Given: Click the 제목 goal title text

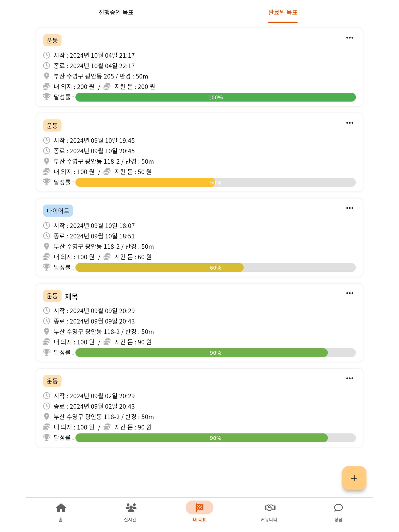Looking at the screenshot, I should 72,297.
